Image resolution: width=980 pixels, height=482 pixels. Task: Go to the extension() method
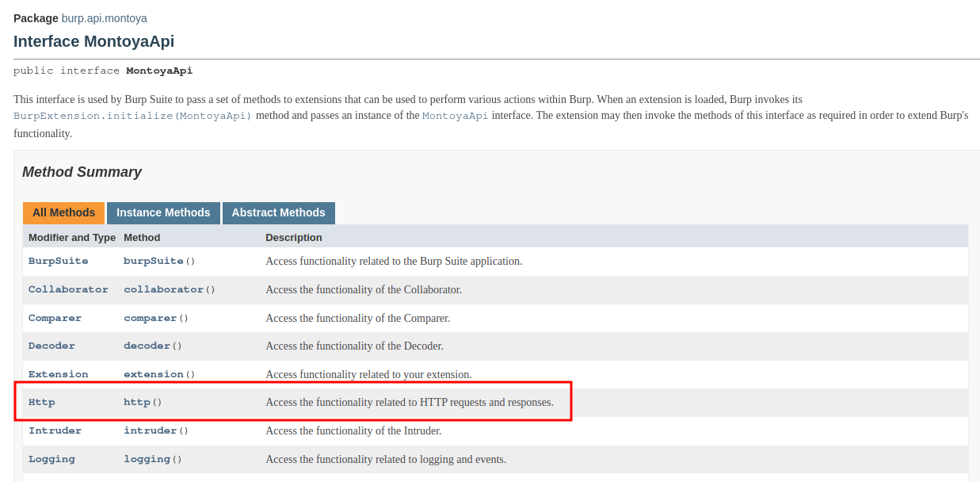coord(153,374)
